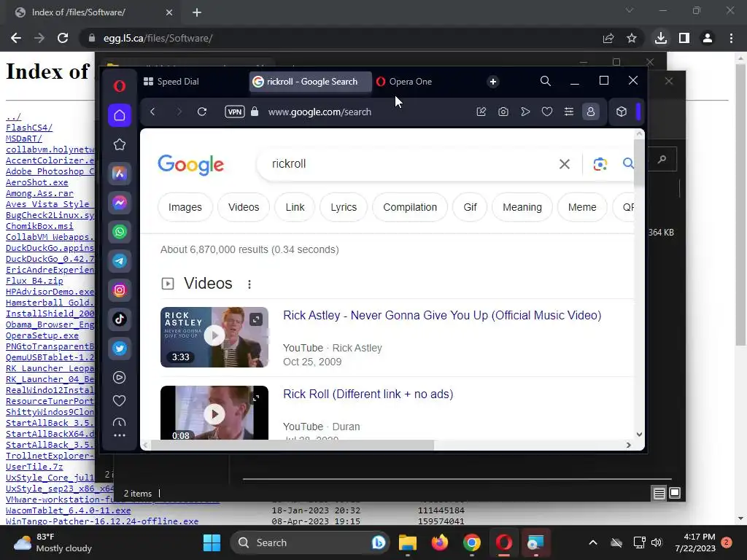
Task: Open Chrome downloads icon
Action: click(661, 38)
